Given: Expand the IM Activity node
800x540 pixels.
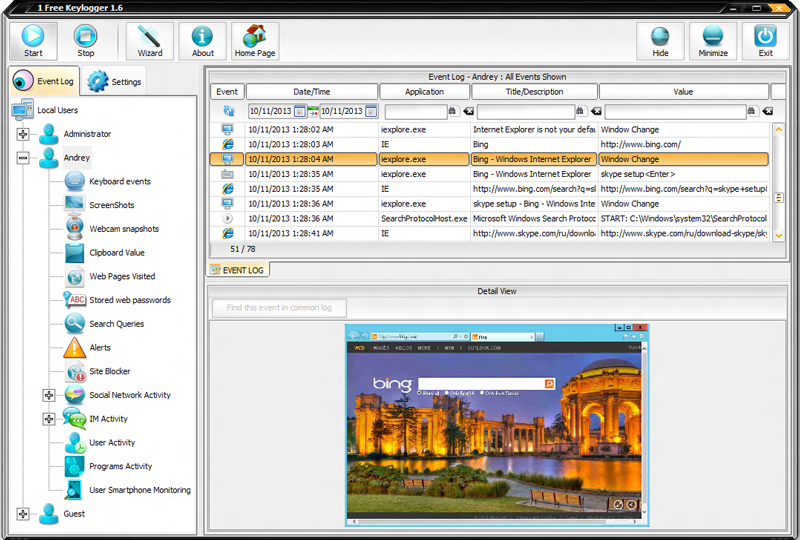Looking at the screenshot, I should pos(48,419).
